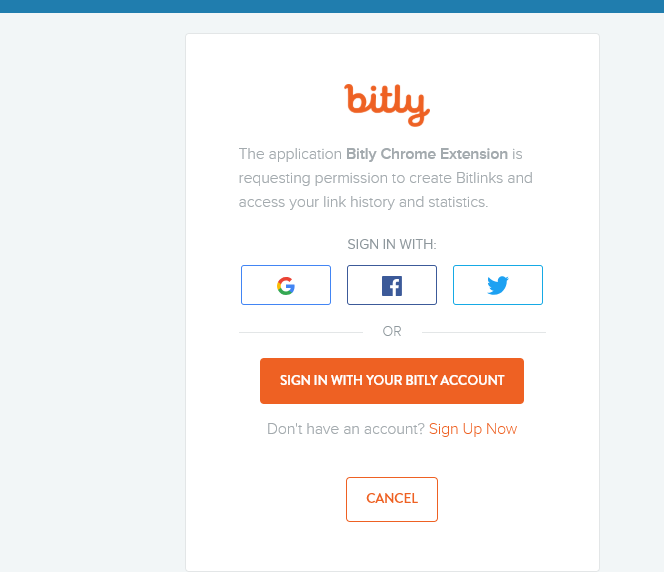Click the orange bitly logo
Viewport: 664px width, 572px height.
pos(386,103)
